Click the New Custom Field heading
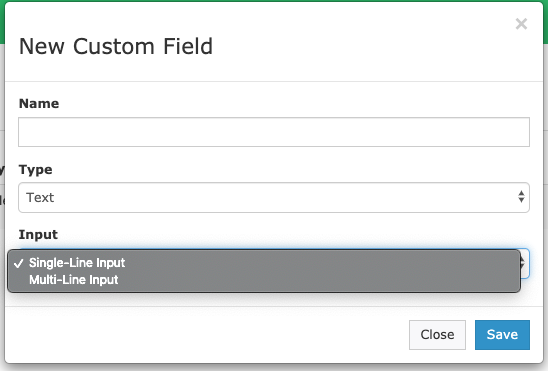 [x=116, y=46]
